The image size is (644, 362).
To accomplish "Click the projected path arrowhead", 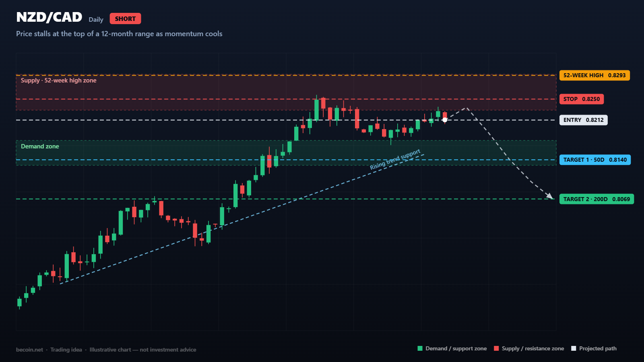I will pyautogui.click(x=550, y=196).
